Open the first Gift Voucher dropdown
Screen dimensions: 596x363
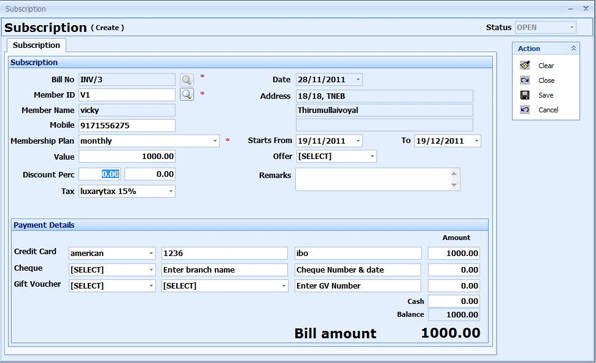(x=151, y=286)
